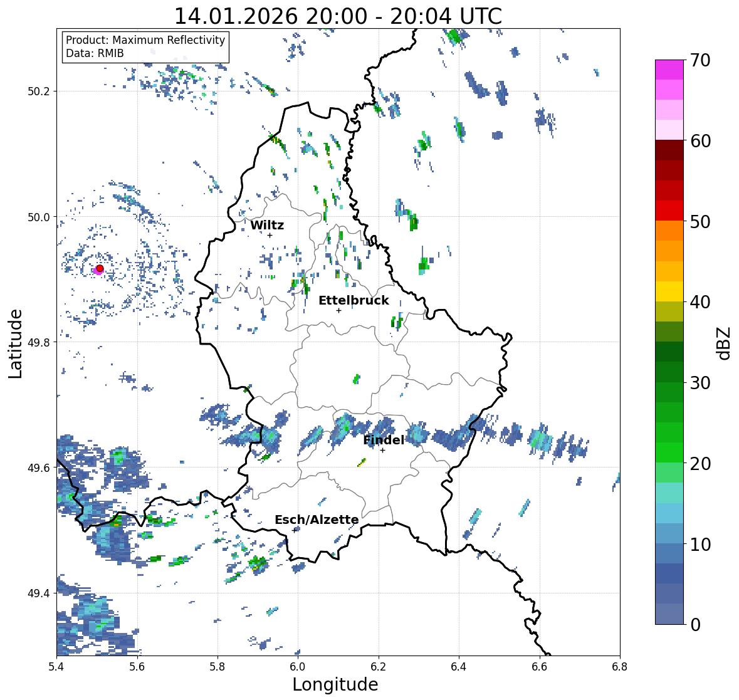Image resolution: width=739 pixels, height=700 pixels.
Task: Click the 20 value on colorbar
Action: point(700,464)
